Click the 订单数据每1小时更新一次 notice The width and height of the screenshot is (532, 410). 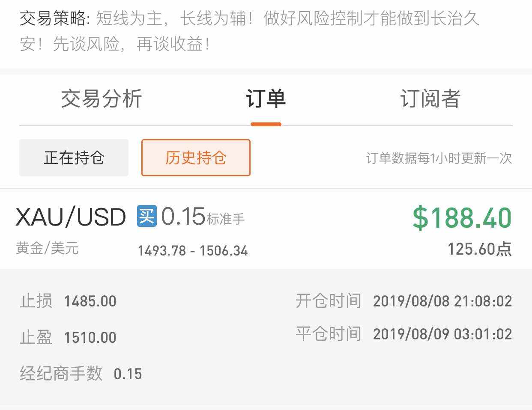(x=439, y=158)
